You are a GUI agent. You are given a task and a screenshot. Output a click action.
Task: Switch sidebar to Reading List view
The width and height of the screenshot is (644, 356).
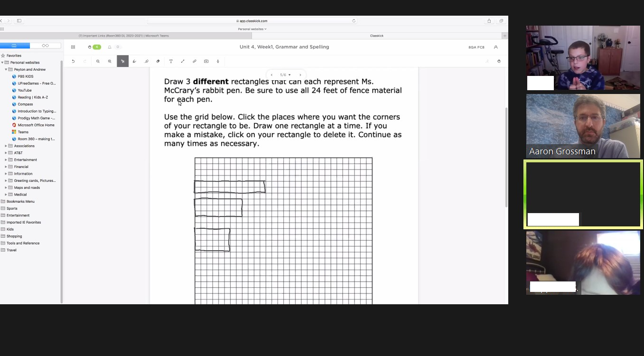coord(45,46)
